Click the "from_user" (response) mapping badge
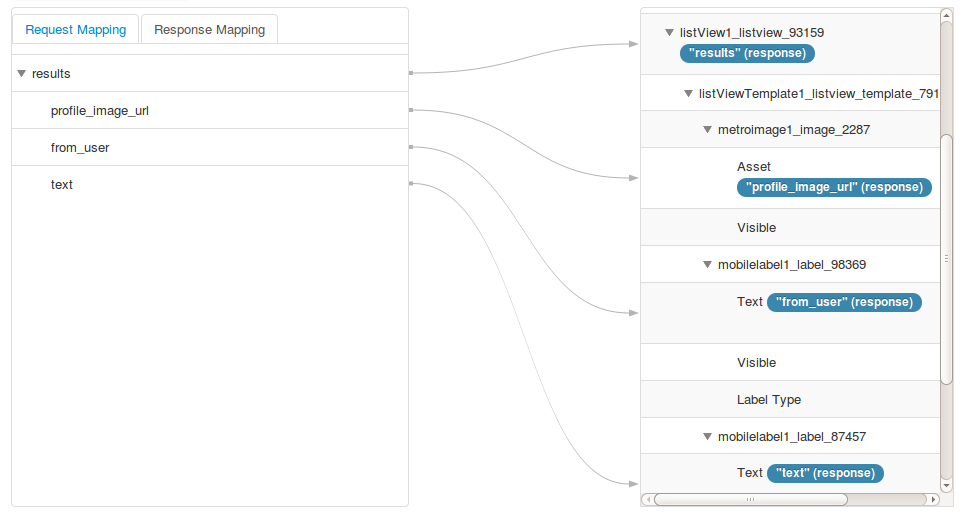The width and height of the screenshot is (962, 513). coord(844,302)
